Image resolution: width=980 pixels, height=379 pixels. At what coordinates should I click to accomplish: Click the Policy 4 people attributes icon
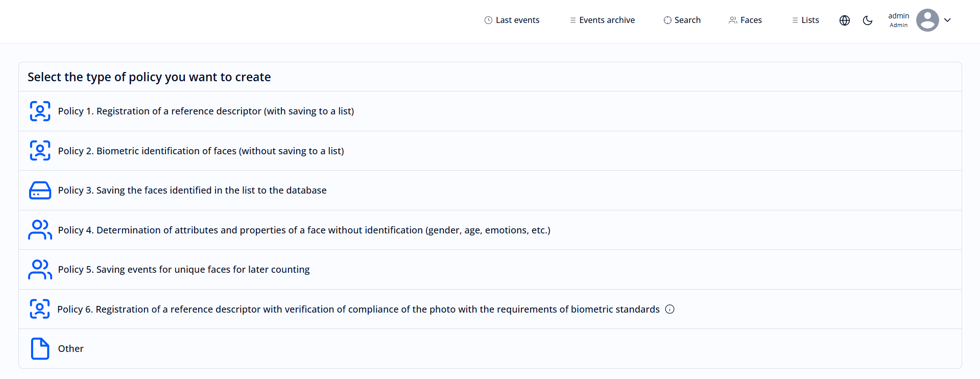click(40, 230)
